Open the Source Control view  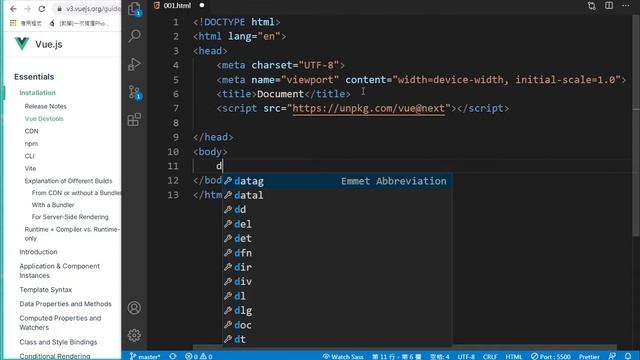(x=134, y=92)
